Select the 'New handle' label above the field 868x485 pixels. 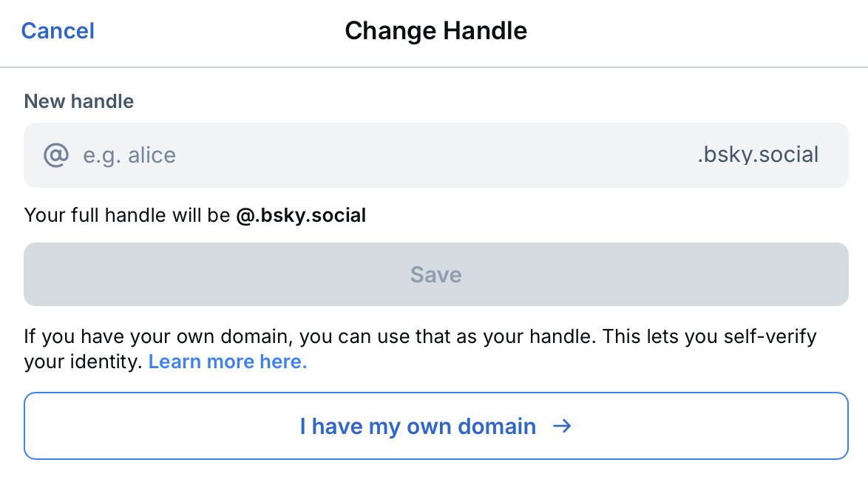coord(78,101)
